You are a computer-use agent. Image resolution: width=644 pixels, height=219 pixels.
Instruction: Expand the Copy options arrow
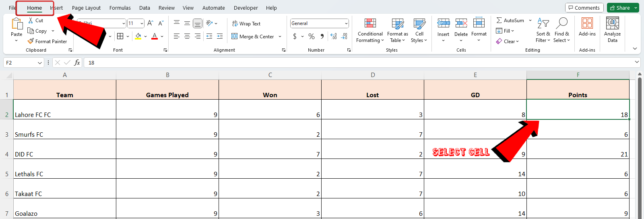(x=53, y=31)
